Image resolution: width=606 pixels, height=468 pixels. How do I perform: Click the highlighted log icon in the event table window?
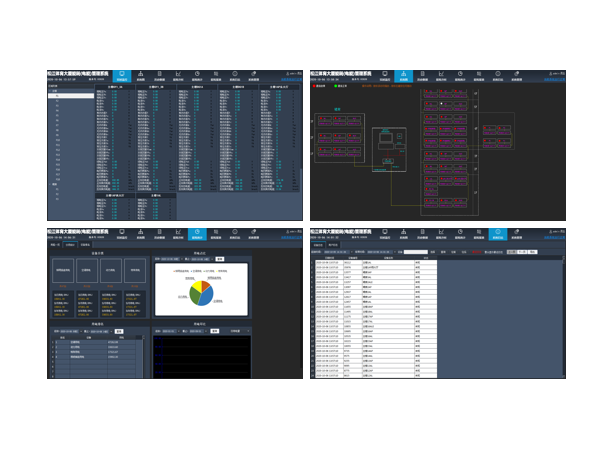(497, 233)
